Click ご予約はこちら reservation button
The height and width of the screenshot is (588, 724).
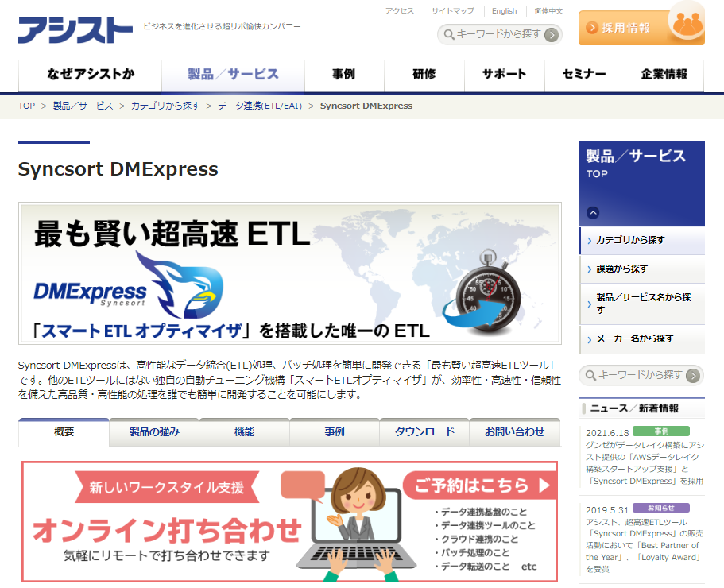[480, 485]
